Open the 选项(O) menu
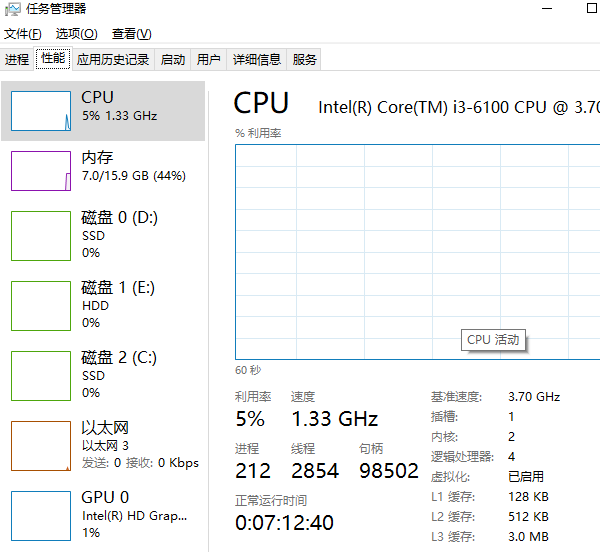This screenshot has width=600, height=552. [x=76, y=34]
